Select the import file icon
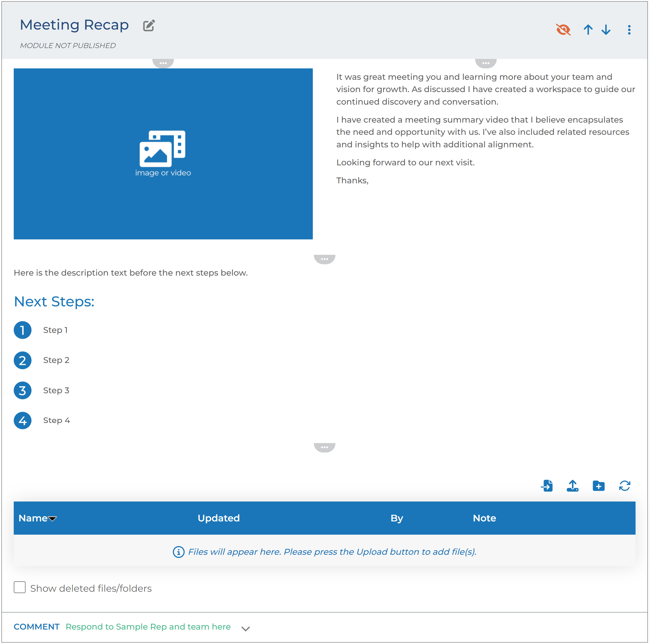 (x=547, y=486)
